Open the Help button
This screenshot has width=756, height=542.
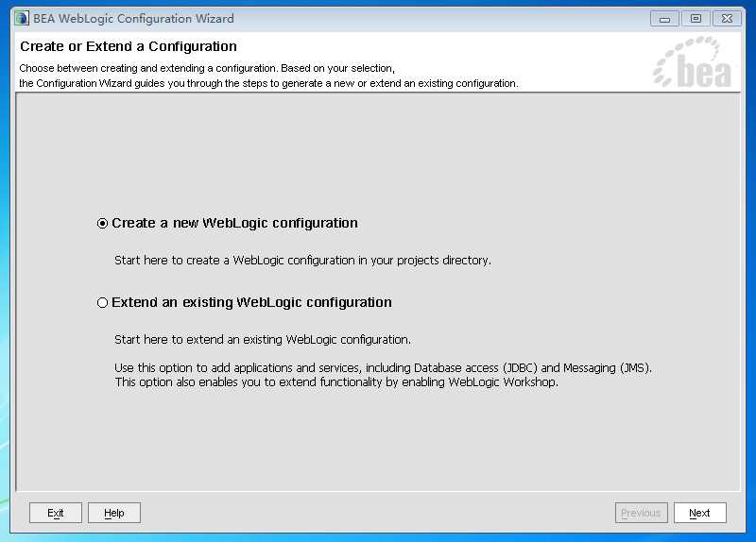[114, 513]
